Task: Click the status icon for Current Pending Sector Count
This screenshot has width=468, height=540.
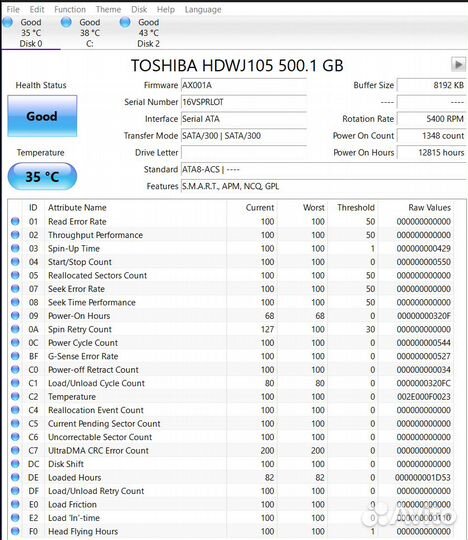Action: pos(15,423)
